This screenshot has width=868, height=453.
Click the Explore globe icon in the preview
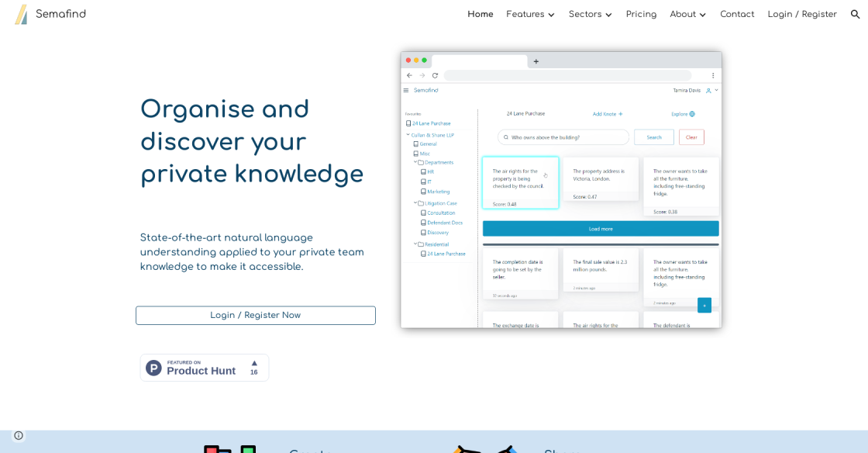pos(692,114)
